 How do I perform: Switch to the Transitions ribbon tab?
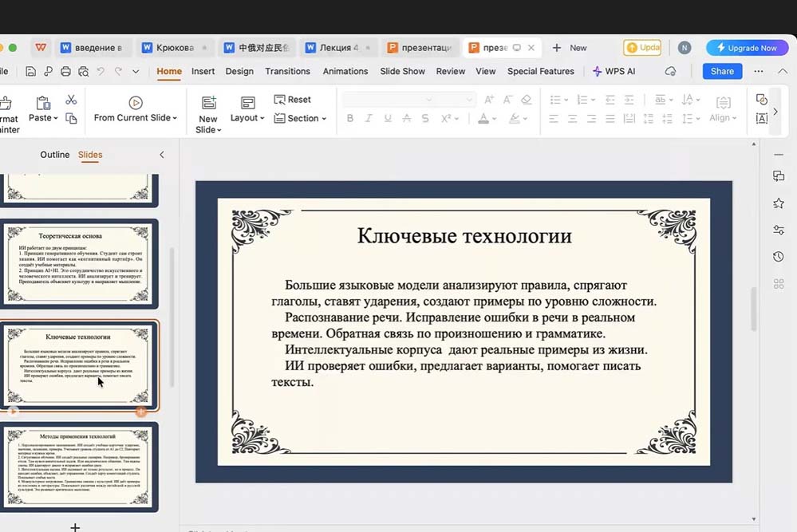tap(287, 71)
